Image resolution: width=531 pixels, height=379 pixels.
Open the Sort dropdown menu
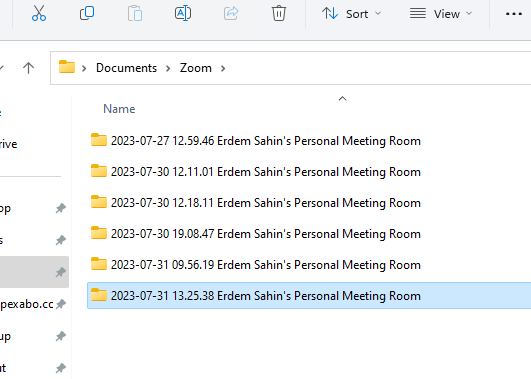click(x=351, y=14)
